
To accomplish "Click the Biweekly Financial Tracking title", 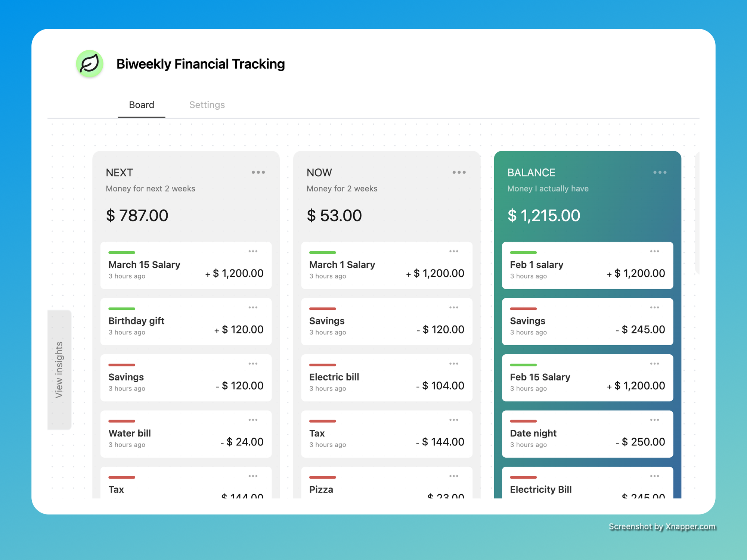I will click(x=201, y=64).
